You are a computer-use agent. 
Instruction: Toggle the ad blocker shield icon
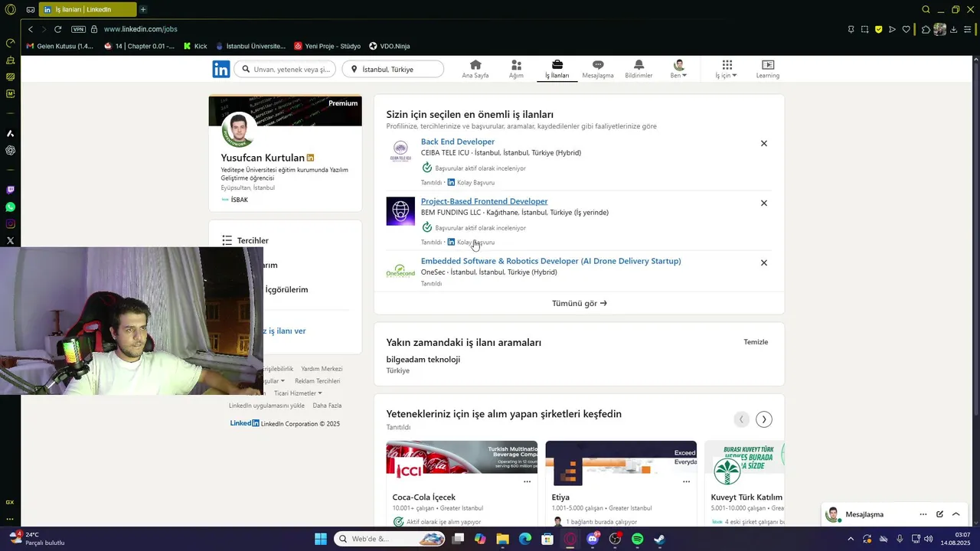[879, 29]
